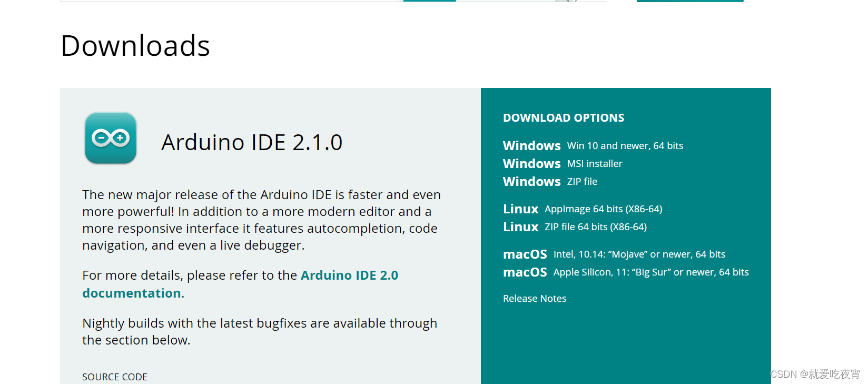Download the Windows ZIP file
This screenshot has width=868, height=384.
click(550, 182)
